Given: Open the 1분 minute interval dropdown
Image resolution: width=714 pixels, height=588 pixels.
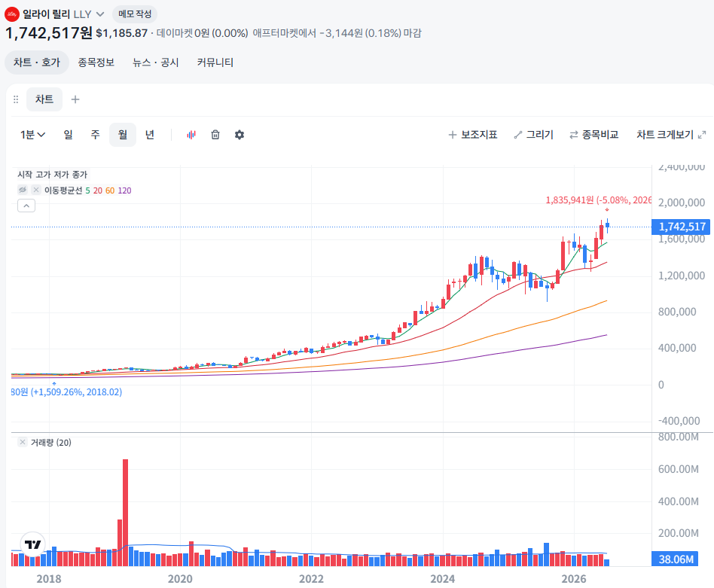Looking at the screenshot, I should (32, 135).
